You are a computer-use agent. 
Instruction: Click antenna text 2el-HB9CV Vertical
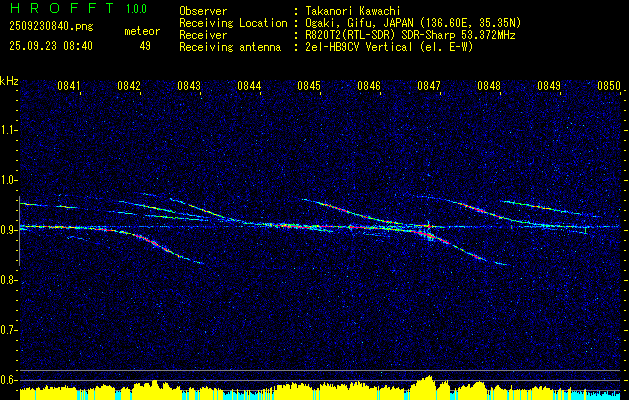click(x=358, y=47)
